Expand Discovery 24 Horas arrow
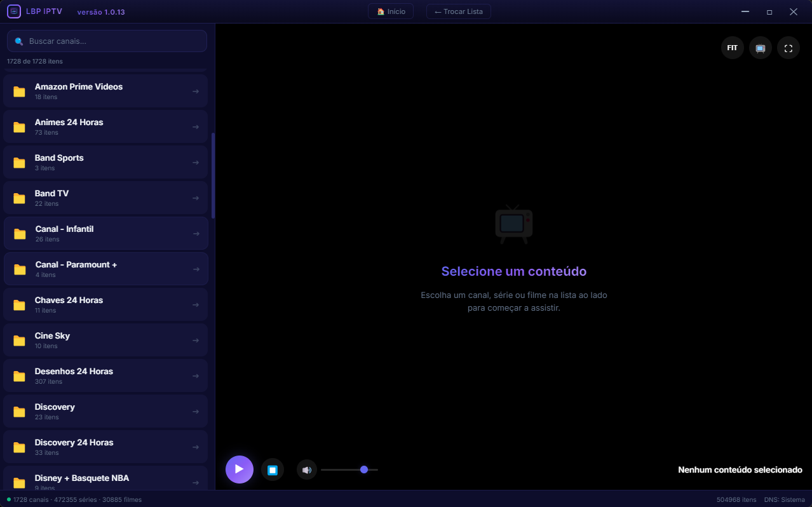This screenshot has height=507, width=812. (196, 447)
